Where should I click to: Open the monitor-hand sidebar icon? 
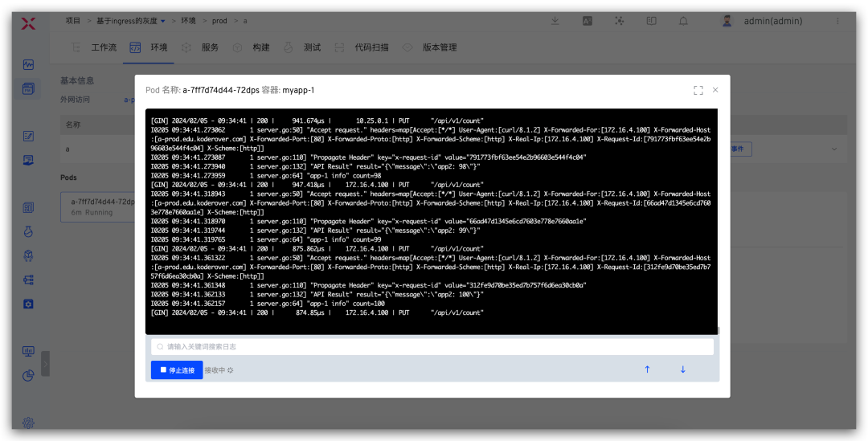tap(28, 161)
